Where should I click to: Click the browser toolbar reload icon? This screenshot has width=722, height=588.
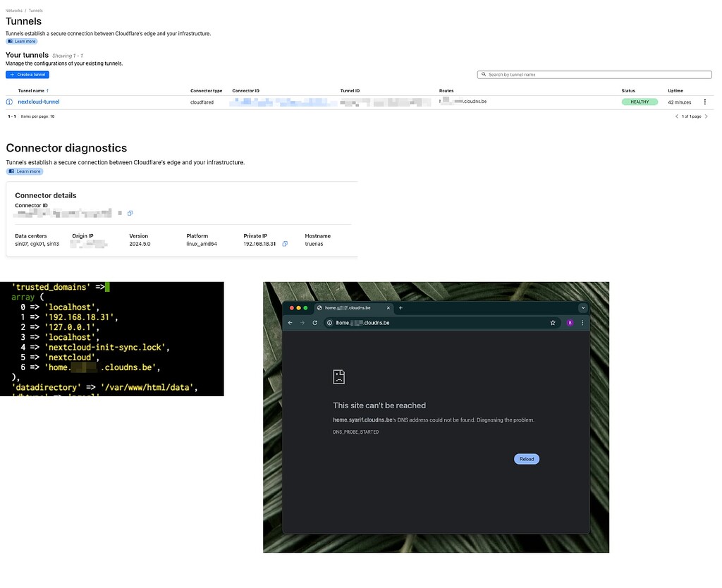[x=315, y=323]
